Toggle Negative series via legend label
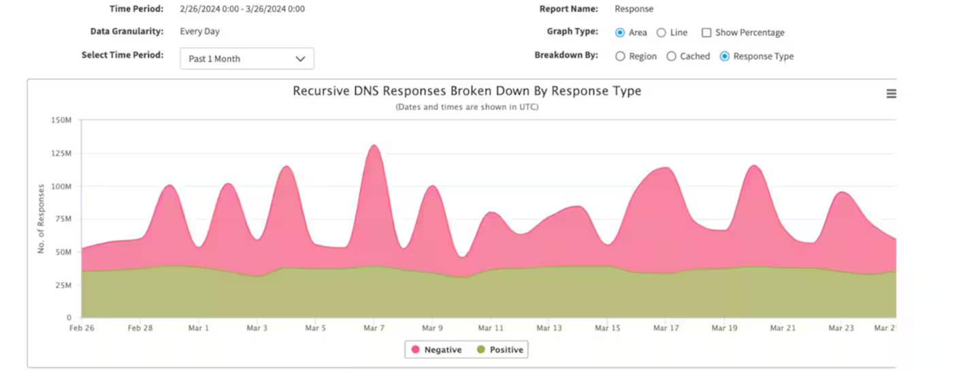This screenshot has width=980, height=371. pos(442,350)
